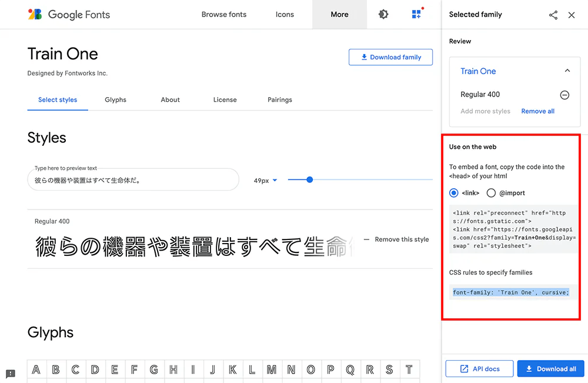Click the font-family CSS rule code
588x383 pixels.
(x=511, y=292)
